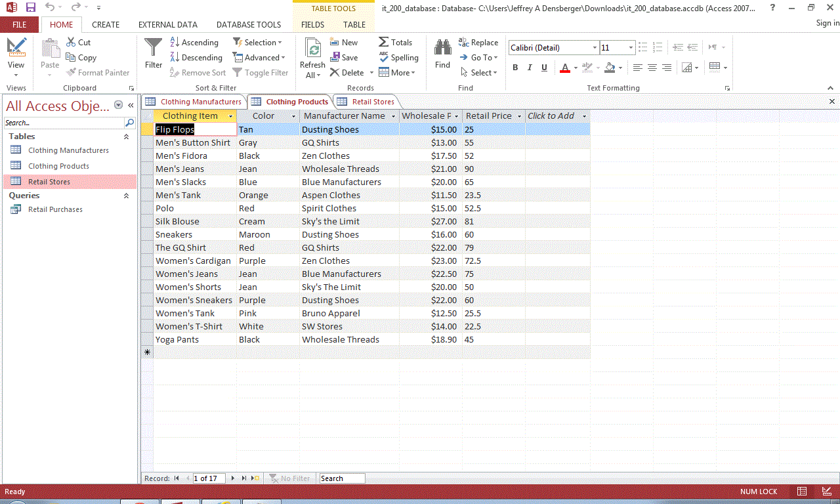Image resolution: width=840 pixels, height=504 pixels.
Task: Open the Clothing Item column filter dropdown
Action: [x=230, y=115]
